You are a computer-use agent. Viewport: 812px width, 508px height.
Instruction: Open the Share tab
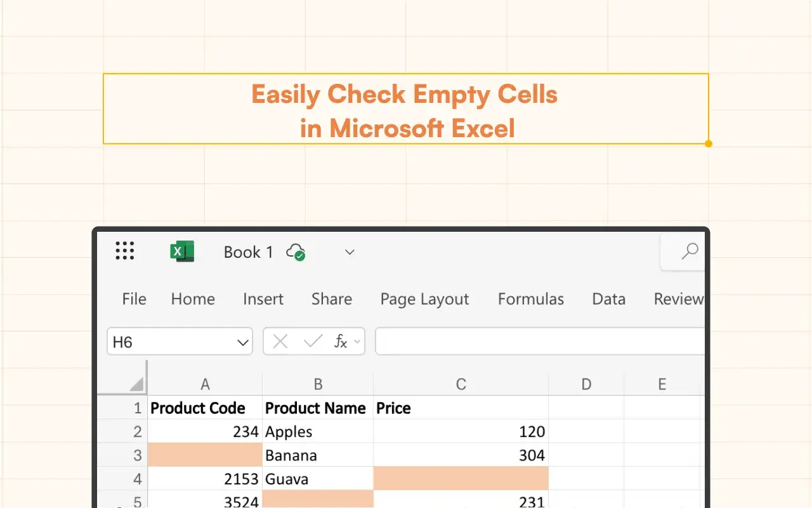pyautogui.click(x=331, y=299)
